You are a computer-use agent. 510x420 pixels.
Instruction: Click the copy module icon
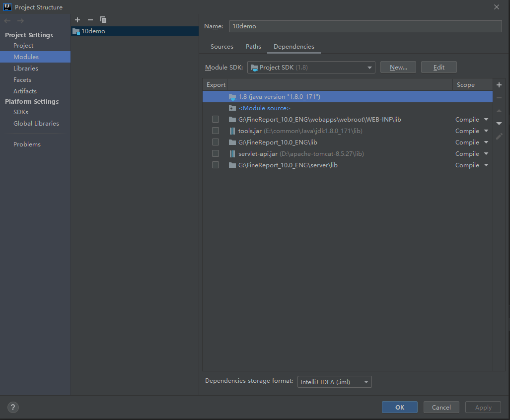[103, 20]
